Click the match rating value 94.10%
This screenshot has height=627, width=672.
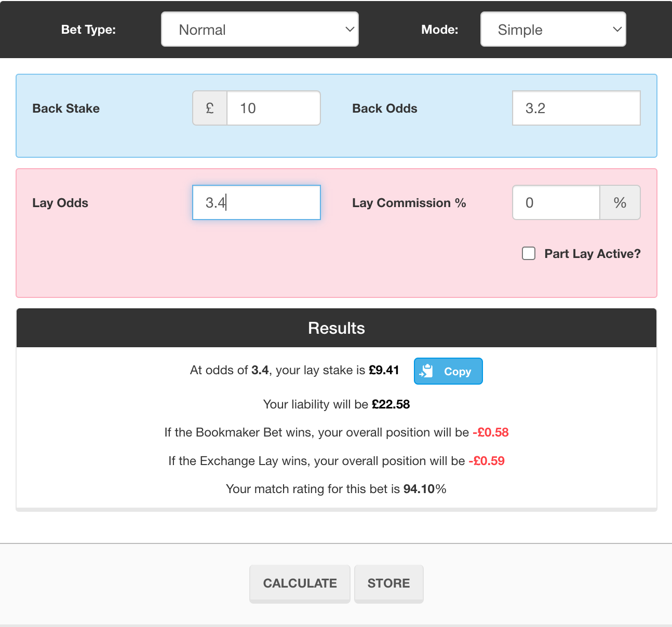(x=425, y=489)
